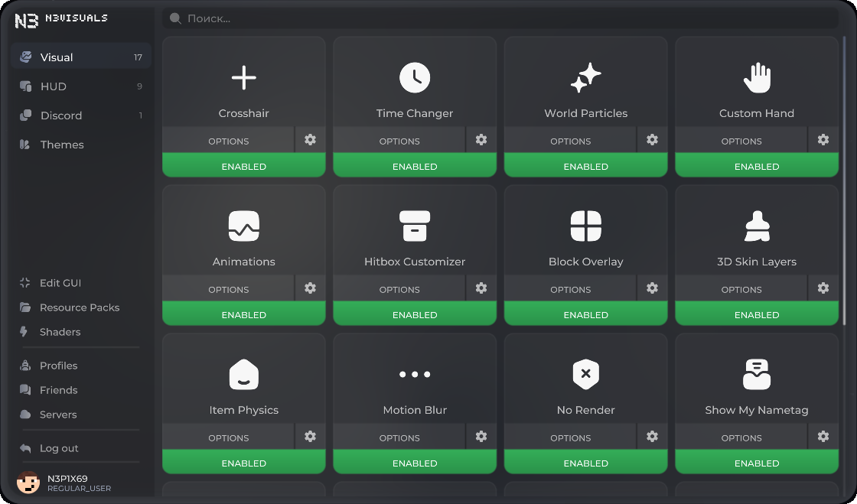The width and height of the screenshot is (857, 504).
Task: Click the magnifier icon in search bar
Action: tap(175, 18)
